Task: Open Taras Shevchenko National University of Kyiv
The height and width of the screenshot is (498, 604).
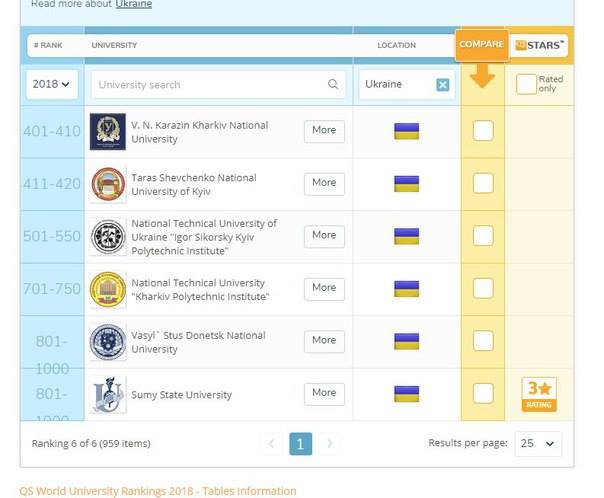Action: point(194,184)
